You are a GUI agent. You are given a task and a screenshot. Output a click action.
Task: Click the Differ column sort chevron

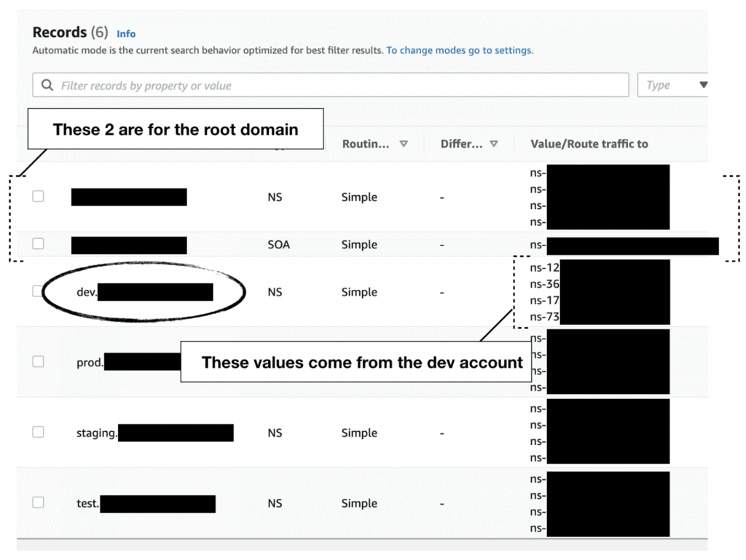[495, 143]
